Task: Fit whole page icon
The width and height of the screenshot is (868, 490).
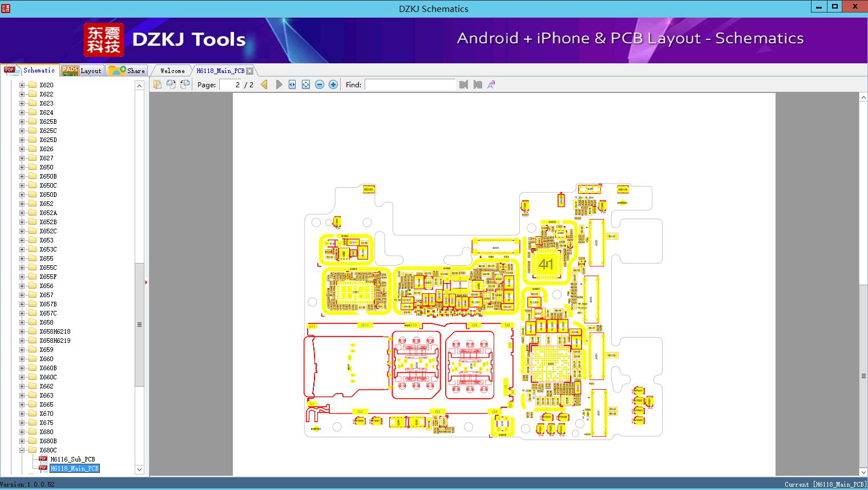Action: tap(306, 84)
